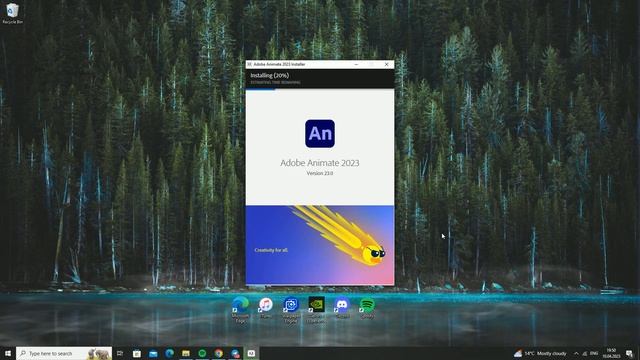Expand the hidden system tray icons chevron
The image size is (640, 360).
tap(576, 353)
